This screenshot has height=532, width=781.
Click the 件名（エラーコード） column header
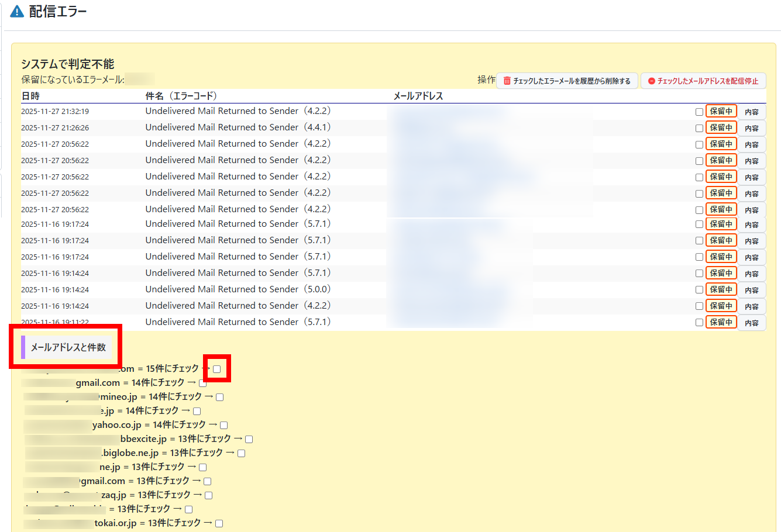click(181, 96)
